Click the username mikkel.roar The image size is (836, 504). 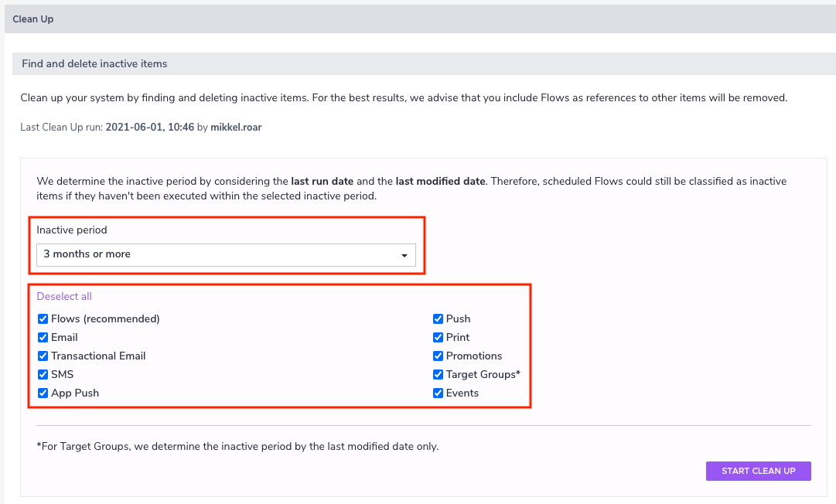(x=236, y=128)
